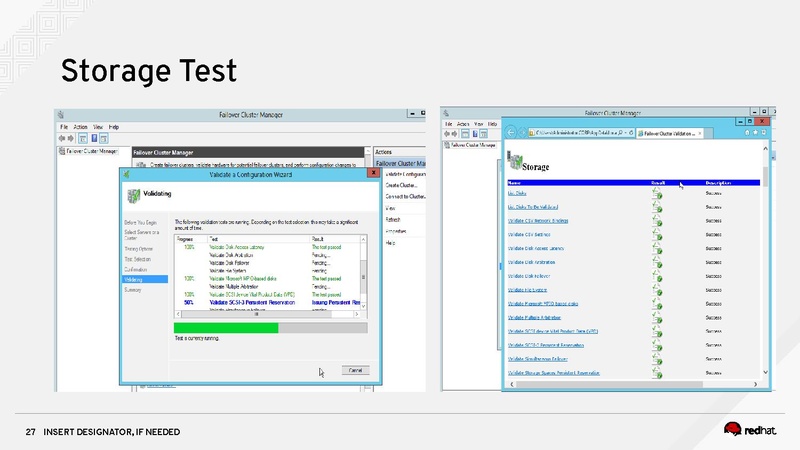Click the Validating wizard header icon
Screen dimensions: 800x450
[134, 195]
